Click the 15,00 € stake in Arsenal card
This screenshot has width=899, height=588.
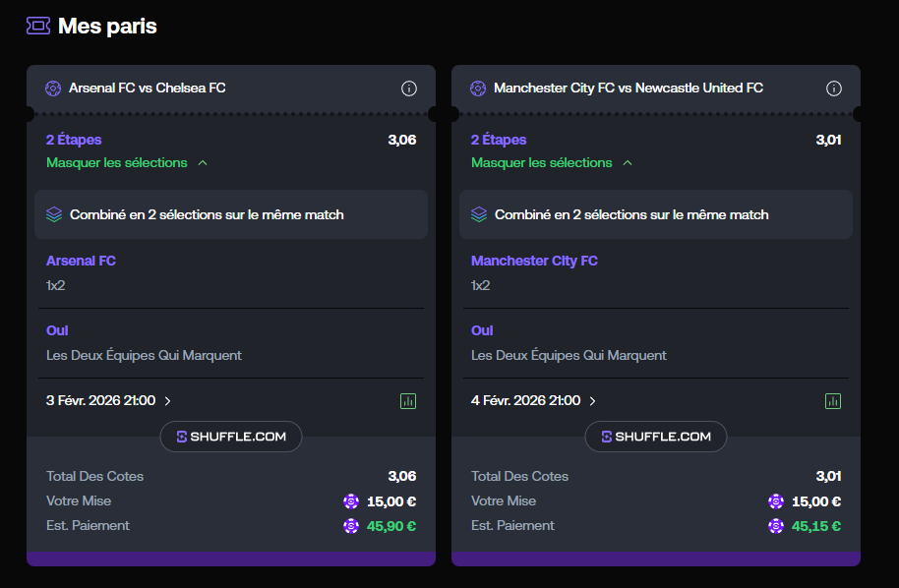pos(391,501)
